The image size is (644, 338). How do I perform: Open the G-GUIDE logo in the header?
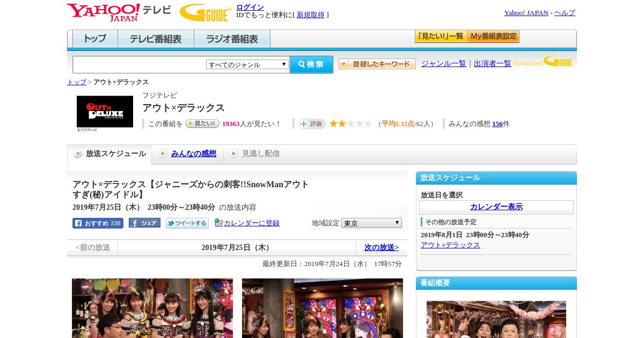coord(206,12)
